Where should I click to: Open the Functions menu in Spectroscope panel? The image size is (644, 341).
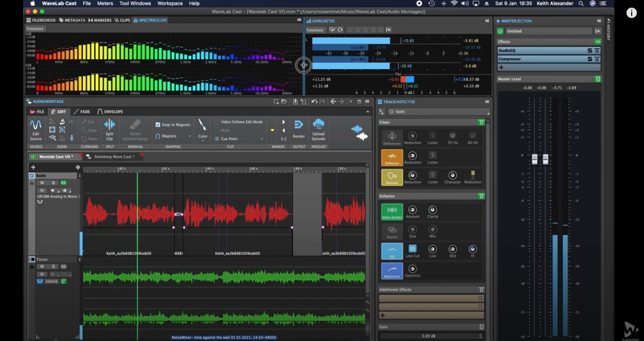35,28
